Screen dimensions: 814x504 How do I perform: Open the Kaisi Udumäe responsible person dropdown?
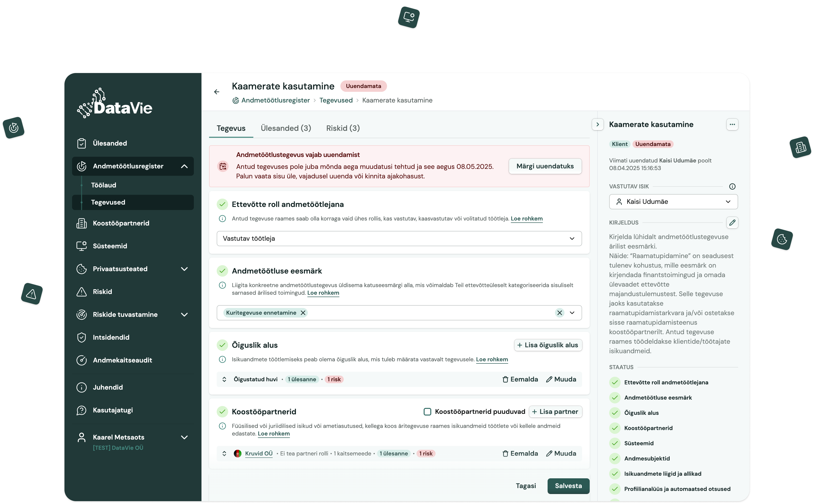(x=673, y=202)
